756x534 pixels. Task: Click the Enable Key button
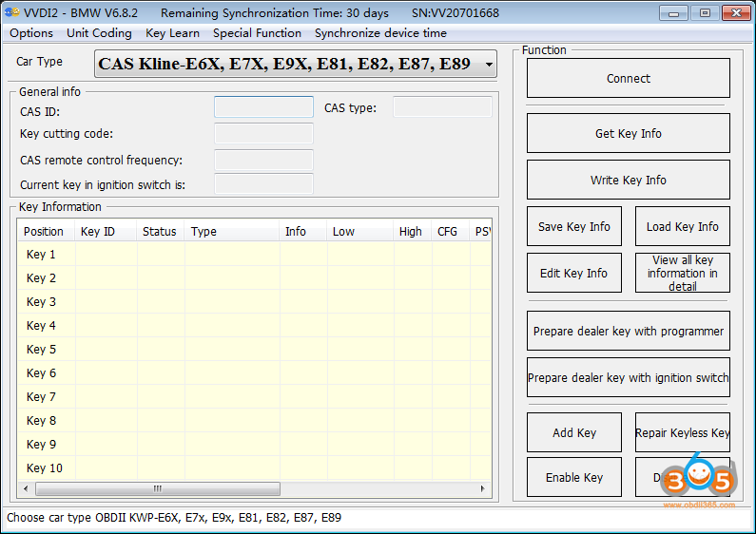click(x=574, y=478)
